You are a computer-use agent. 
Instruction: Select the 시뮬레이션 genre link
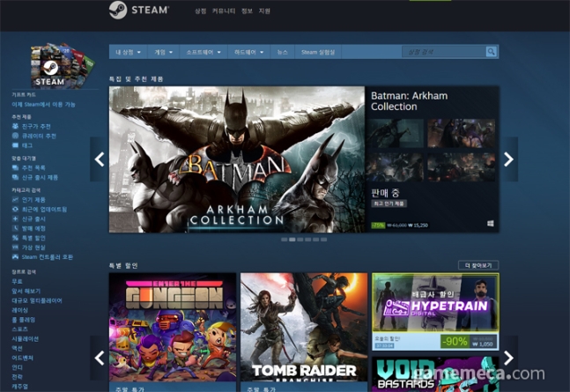tap(25, 338)
